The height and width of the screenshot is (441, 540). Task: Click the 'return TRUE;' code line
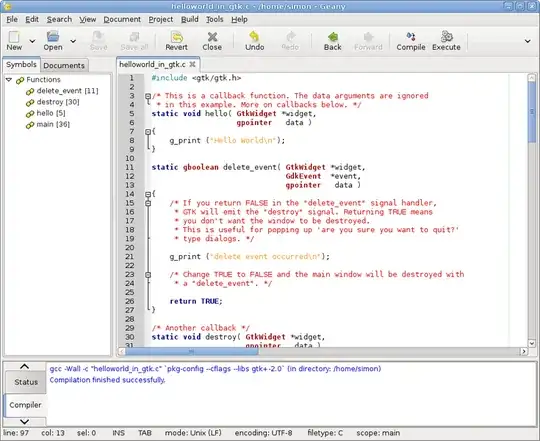(196, 301)
